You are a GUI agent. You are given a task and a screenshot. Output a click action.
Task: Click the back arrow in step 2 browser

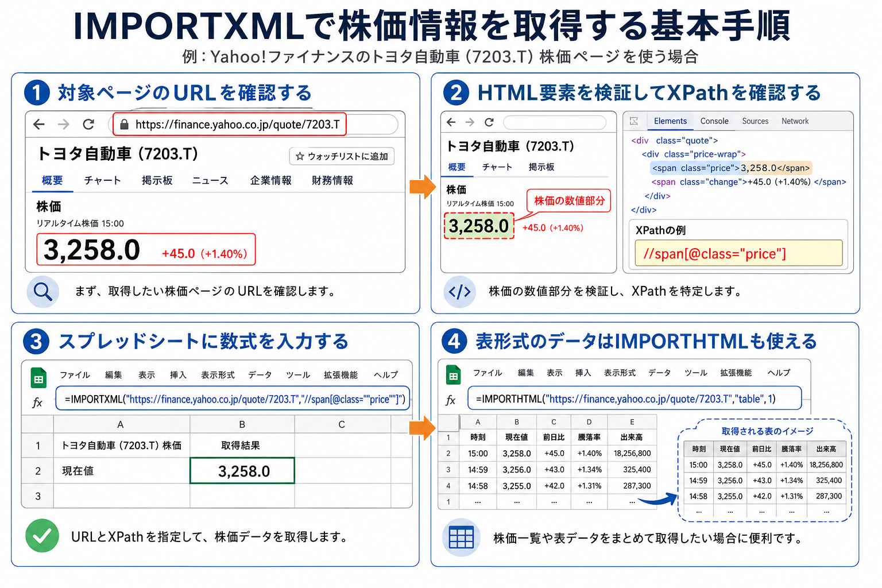(451, 122)
